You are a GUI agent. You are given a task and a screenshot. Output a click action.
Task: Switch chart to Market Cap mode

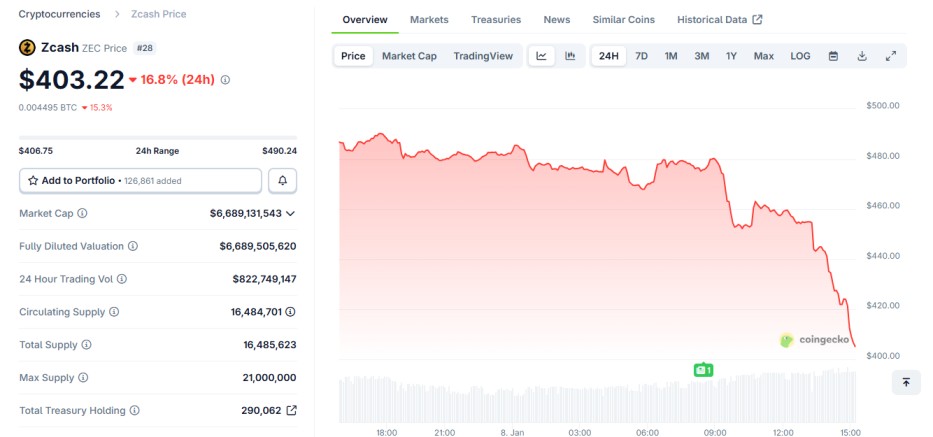pyautogui.click(x=409, y=56)
